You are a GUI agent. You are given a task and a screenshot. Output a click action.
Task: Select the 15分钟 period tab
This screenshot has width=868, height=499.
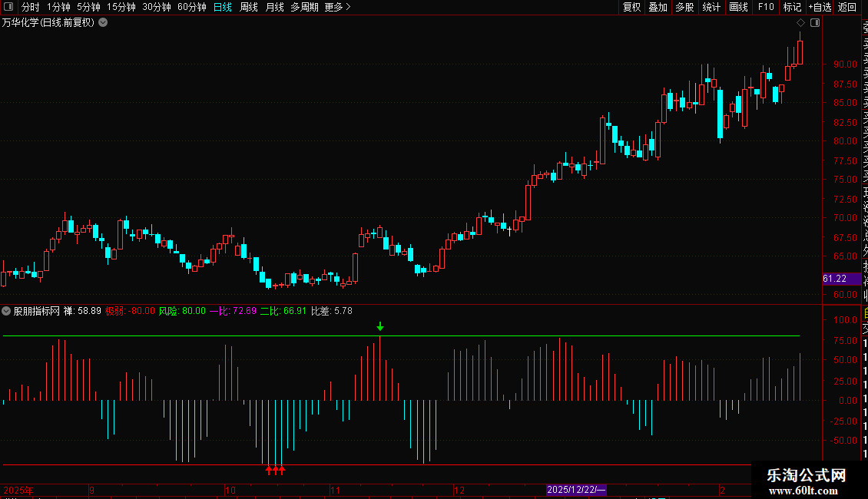pyautogui.click(x=121, y=7)
